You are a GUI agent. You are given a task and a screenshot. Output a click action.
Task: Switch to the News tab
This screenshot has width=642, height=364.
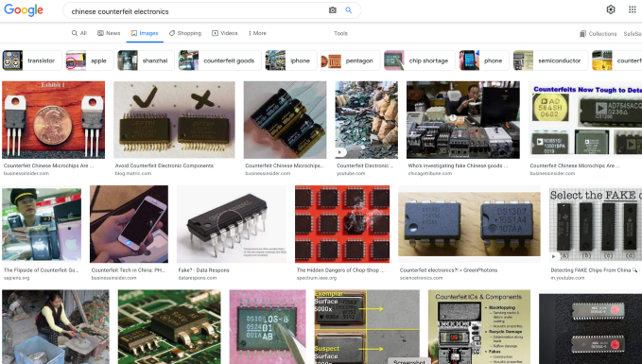click(109, 33)
